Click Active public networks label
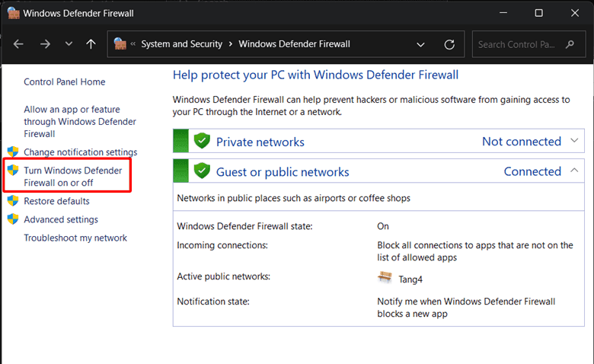The width and height of the screenshot is (594, 364). (223, 276)
